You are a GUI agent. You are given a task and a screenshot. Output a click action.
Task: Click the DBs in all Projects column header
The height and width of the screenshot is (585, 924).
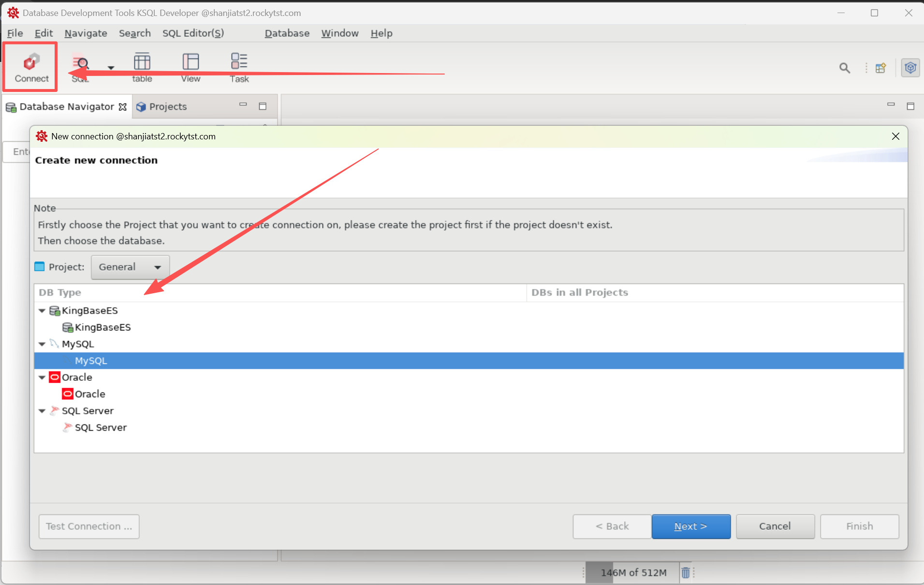coord(715,293)
